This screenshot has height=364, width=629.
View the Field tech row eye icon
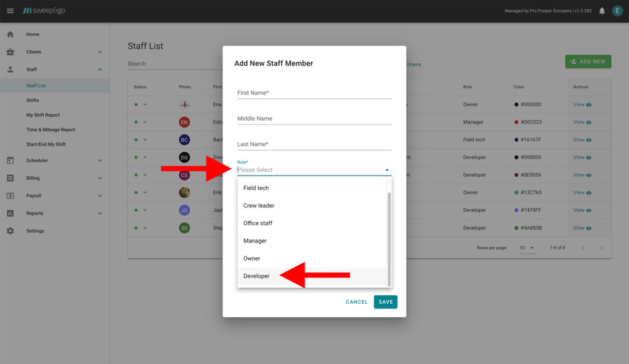(x=588, y=140)
